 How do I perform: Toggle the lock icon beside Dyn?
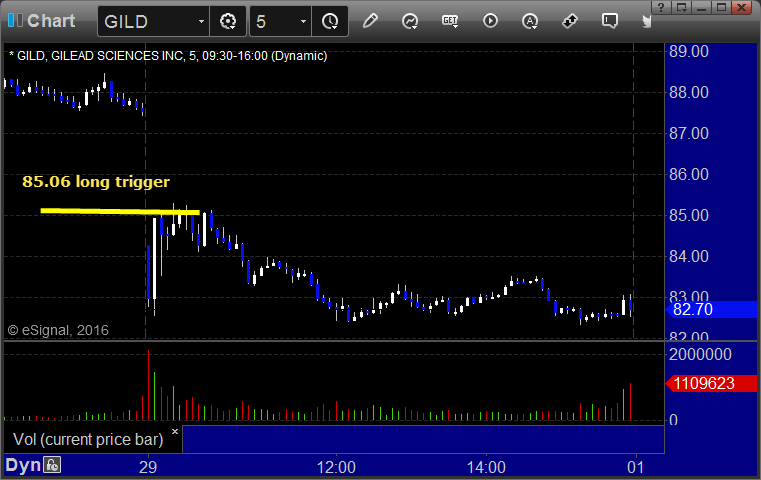52,465
